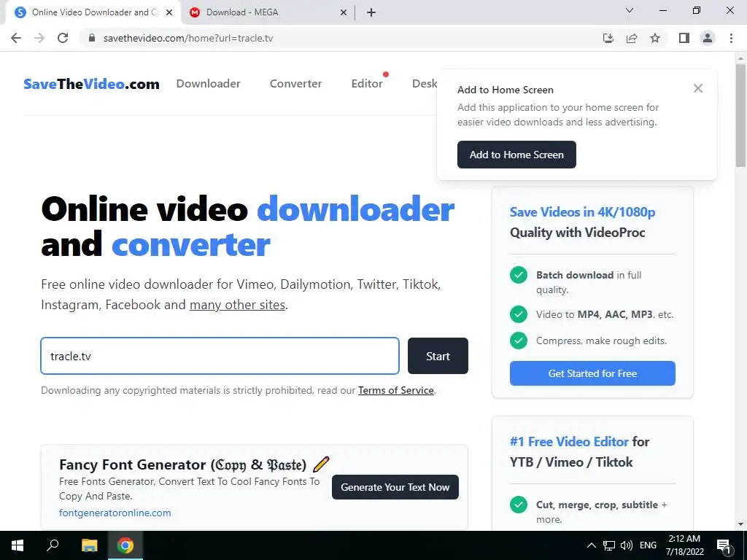Screen dimensions: 747x560
Task: Click the Batch download checkmark icon
Action: point(519,275)
